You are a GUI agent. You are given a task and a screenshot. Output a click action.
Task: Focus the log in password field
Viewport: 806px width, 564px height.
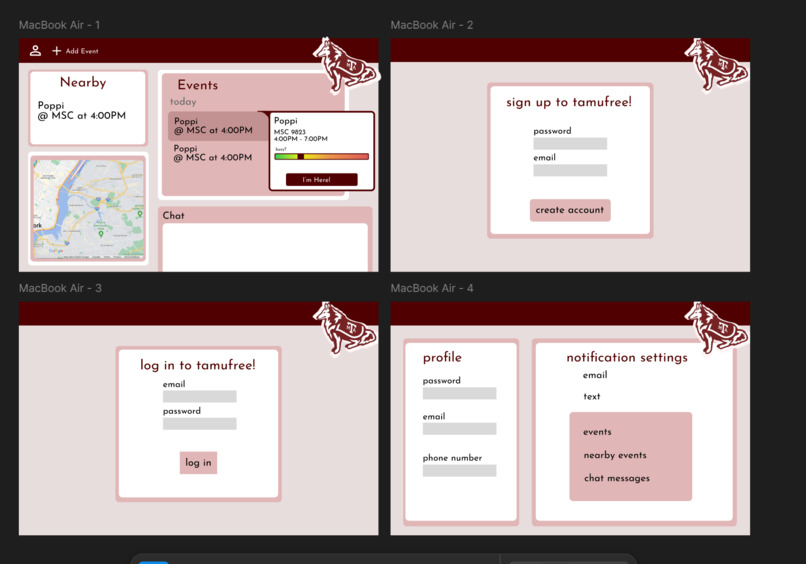coord(199,424)
